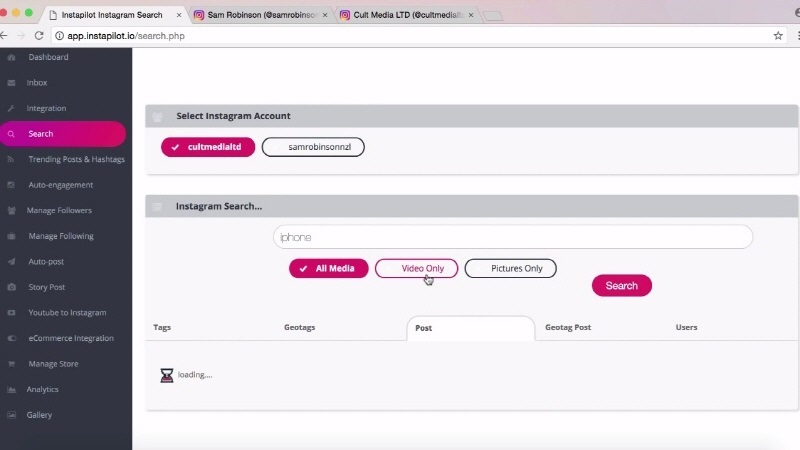Click the 'loading....' status text

(x=195, y=375)
